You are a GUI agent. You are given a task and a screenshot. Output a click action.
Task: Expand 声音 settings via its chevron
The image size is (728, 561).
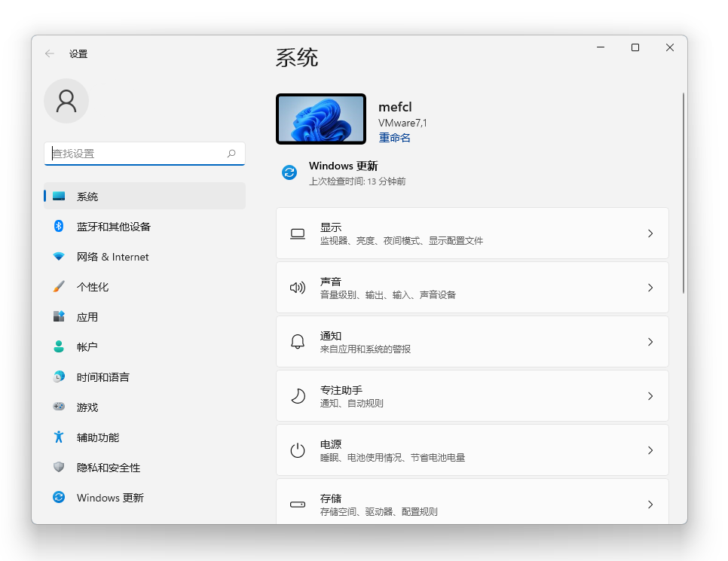[x=650, y=288]
